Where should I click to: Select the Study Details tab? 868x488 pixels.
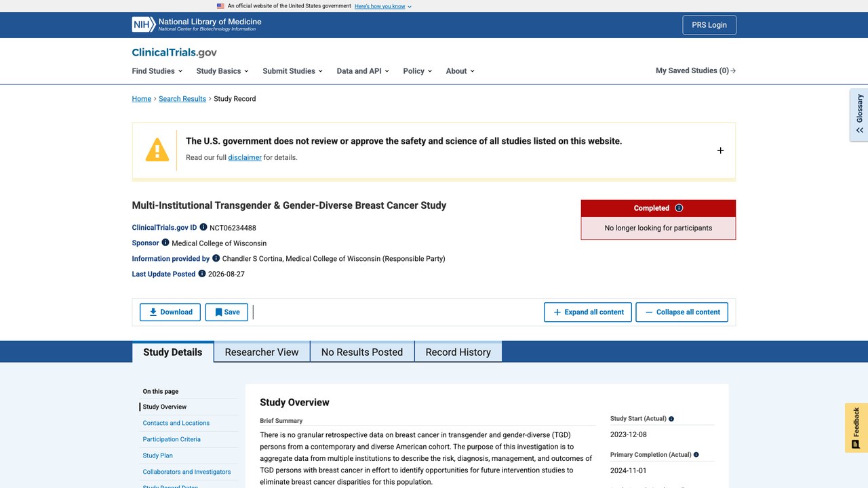(x=173, y=352)
